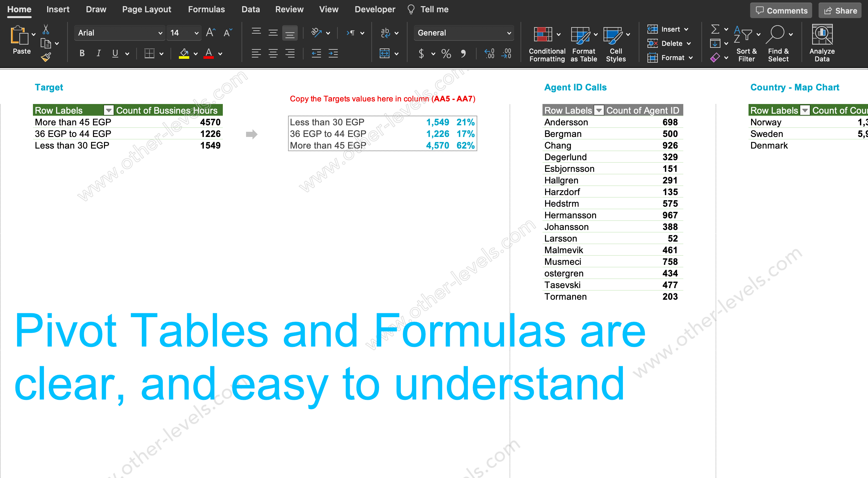Toggle Bottom Align, currently highlighted
The height and width of the screenshot is (478, 868).
[x=290, y=33]
